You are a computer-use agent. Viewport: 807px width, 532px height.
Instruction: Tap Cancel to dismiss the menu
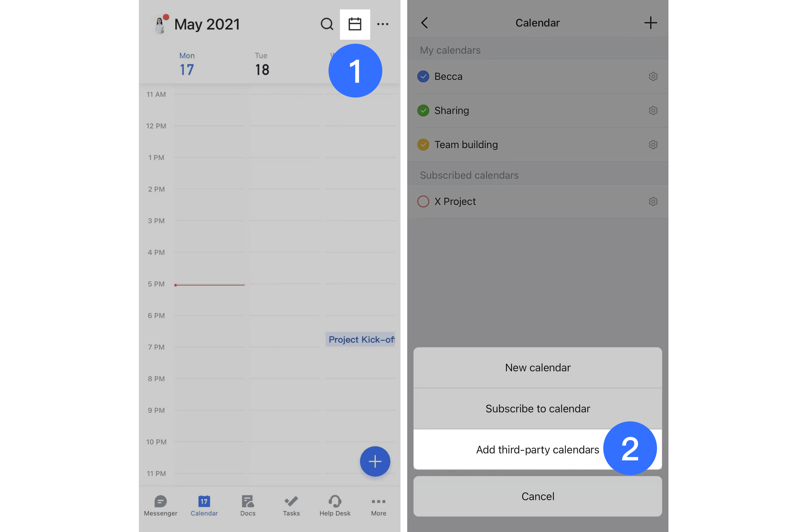(x=537, y=496)
